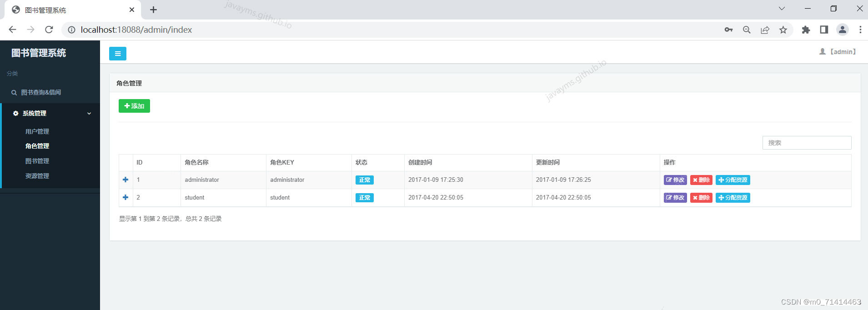Click the 正常 badge in administrator row
The height and width of the screenshot is (310, 868).
365,180
